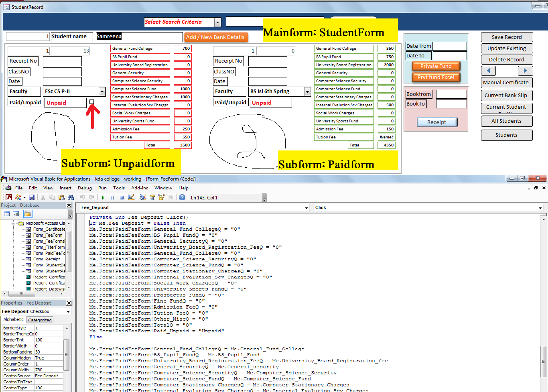Screen dimensions: 548x392
Task: Click the Project tree vertical scrollbar
Action: (69, 255)
